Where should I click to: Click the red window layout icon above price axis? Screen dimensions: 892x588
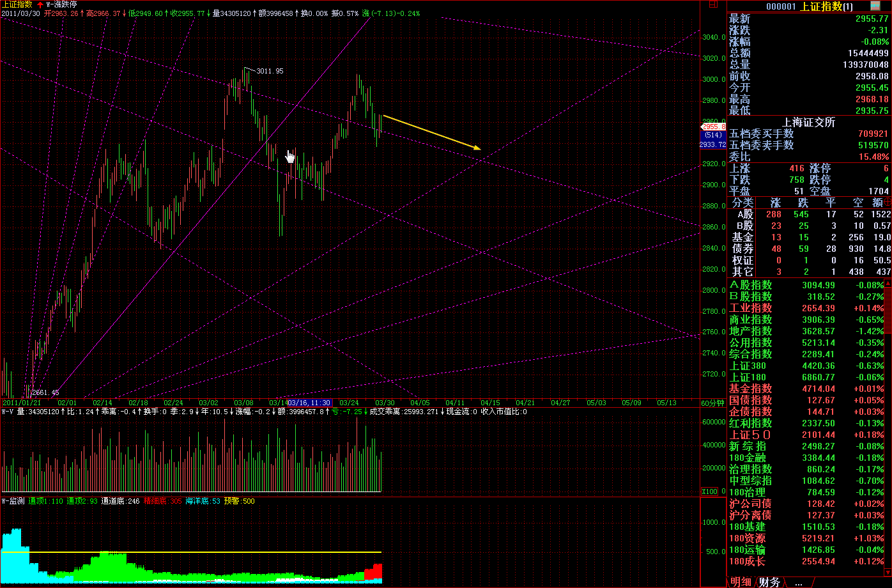[x=713, y=4]
